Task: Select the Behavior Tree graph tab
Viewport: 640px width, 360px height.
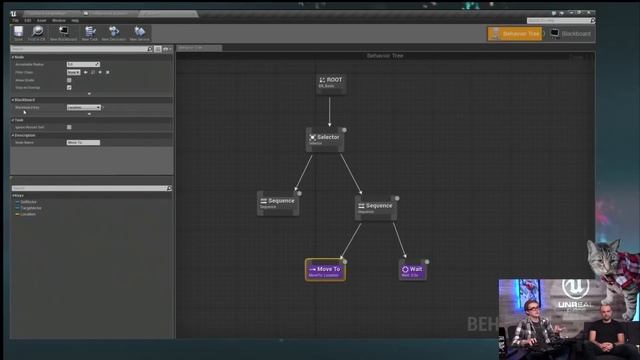Action: tap(199, 48)
